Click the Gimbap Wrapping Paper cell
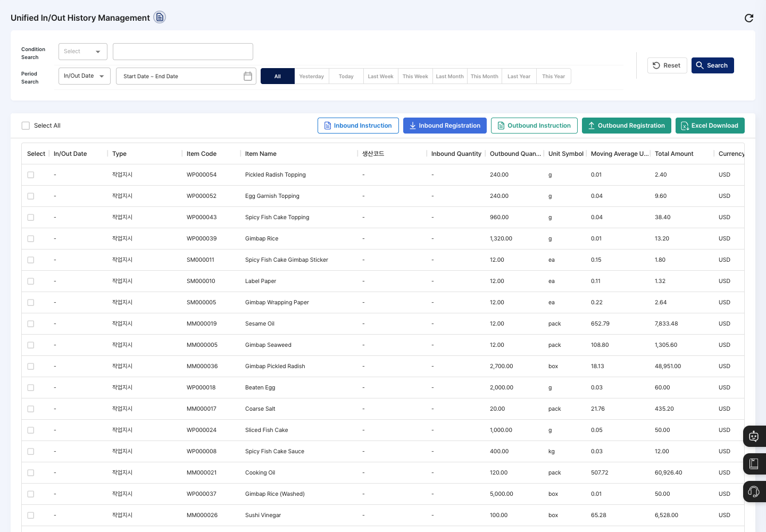Image resolution: width=766 pixels, height=532 pixels. pyautogui.click(x=277, y=303)
